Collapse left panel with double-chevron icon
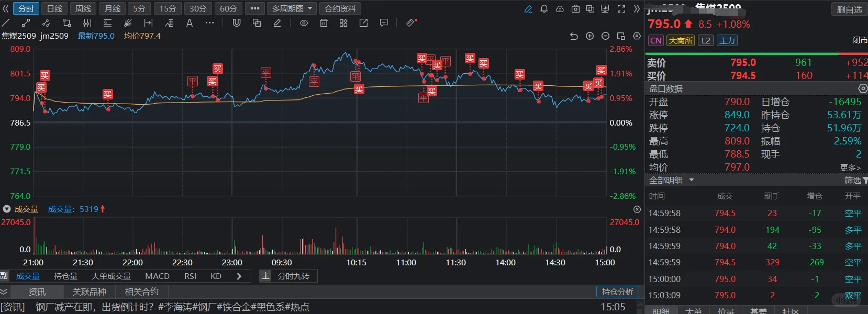Screen dimensions: 868x314 coord(6,9)
